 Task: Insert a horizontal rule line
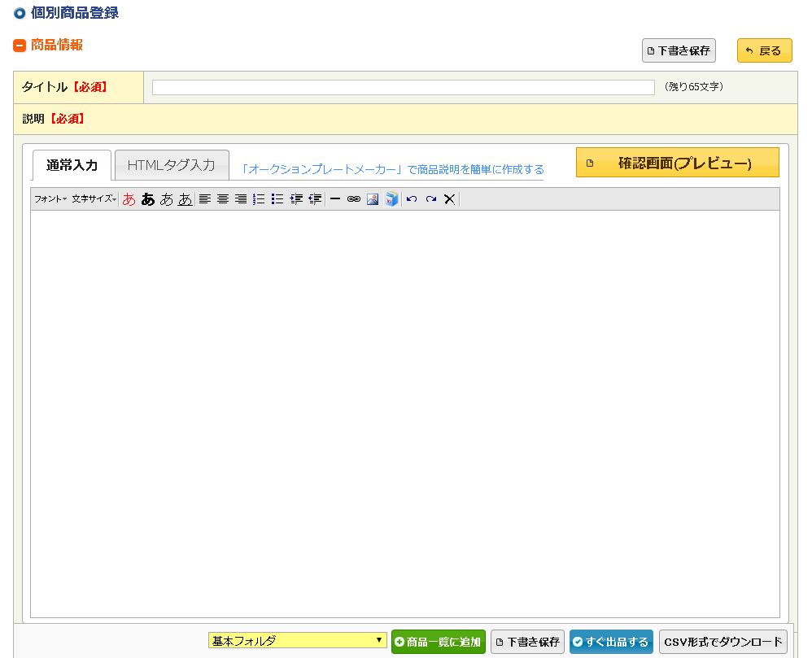334,199
